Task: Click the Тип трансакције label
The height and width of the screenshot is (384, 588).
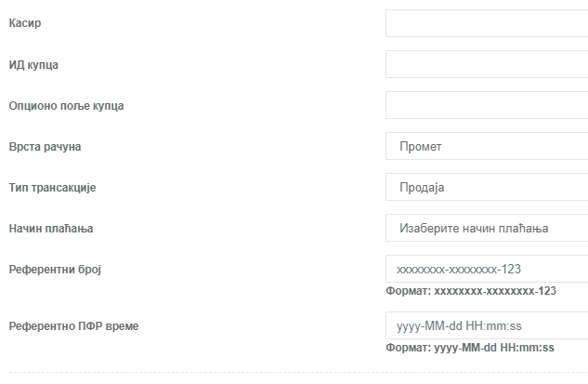Action: click(53, 188)
